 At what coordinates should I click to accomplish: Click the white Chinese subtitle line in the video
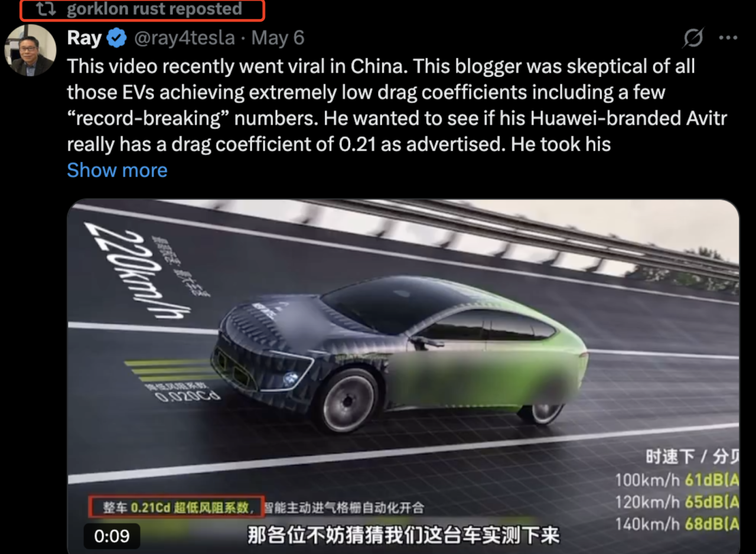pyautogui.click(x=403, y=536)
